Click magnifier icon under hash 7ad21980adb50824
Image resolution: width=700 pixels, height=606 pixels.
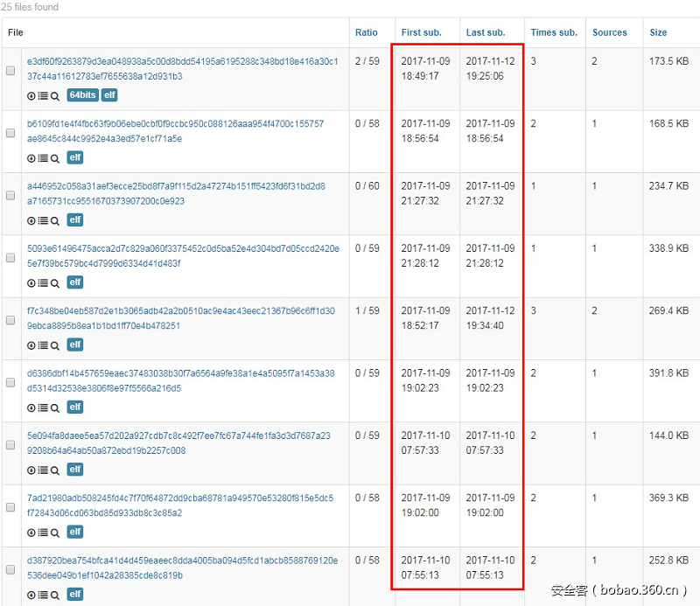point(55,533)
